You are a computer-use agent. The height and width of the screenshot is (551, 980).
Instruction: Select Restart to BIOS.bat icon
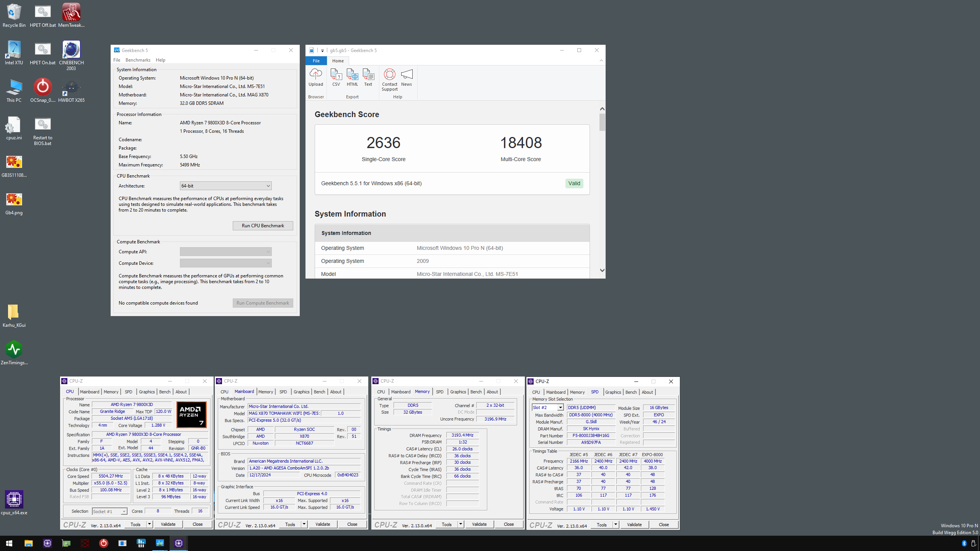coord(42,131)
